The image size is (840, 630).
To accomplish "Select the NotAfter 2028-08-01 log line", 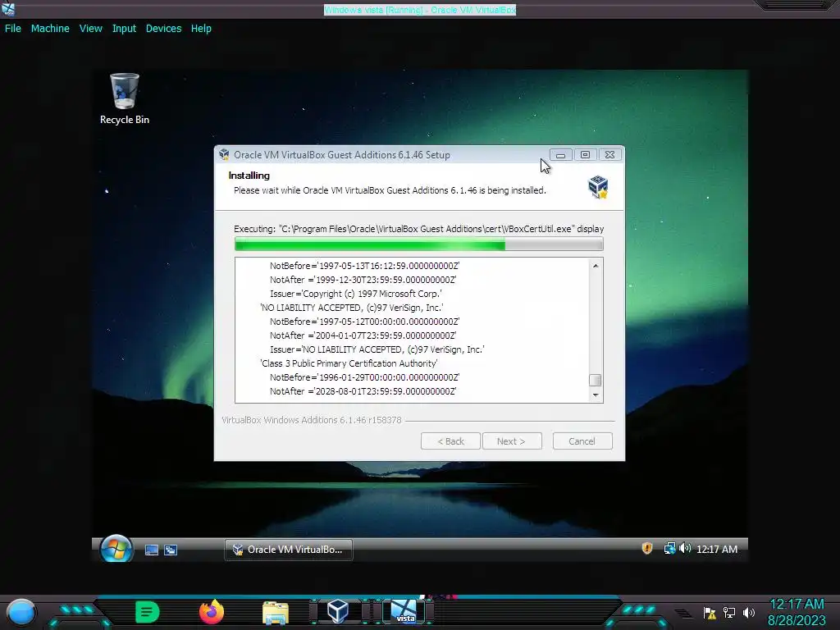I will 363,391.
